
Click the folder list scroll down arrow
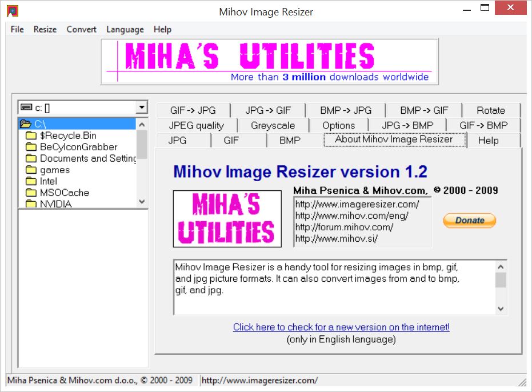click(142, 202)
